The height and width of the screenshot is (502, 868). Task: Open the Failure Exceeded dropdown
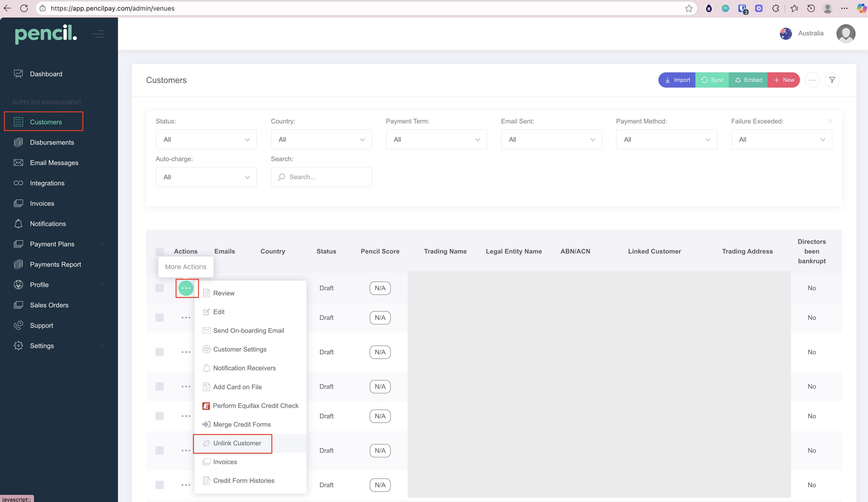781,139
